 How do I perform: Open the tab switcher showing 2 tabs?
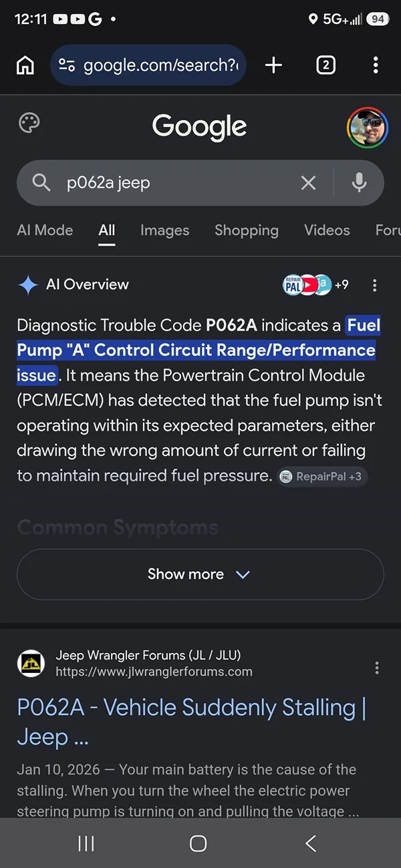click(x=325, y=65)
